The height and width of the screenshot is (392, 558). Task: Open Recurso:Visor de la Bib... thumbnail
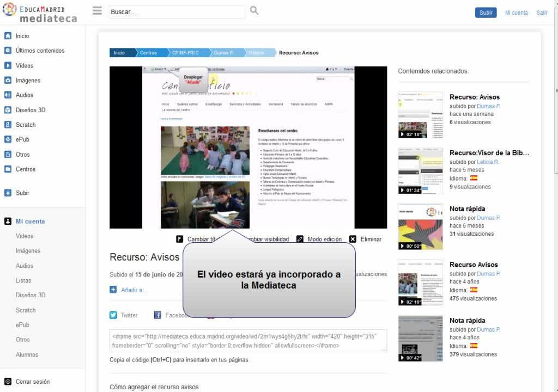point(421,171)
